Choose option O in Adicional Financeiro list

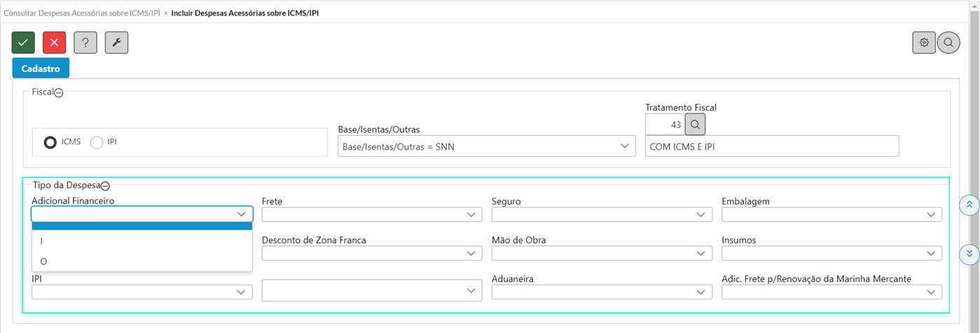142,261
